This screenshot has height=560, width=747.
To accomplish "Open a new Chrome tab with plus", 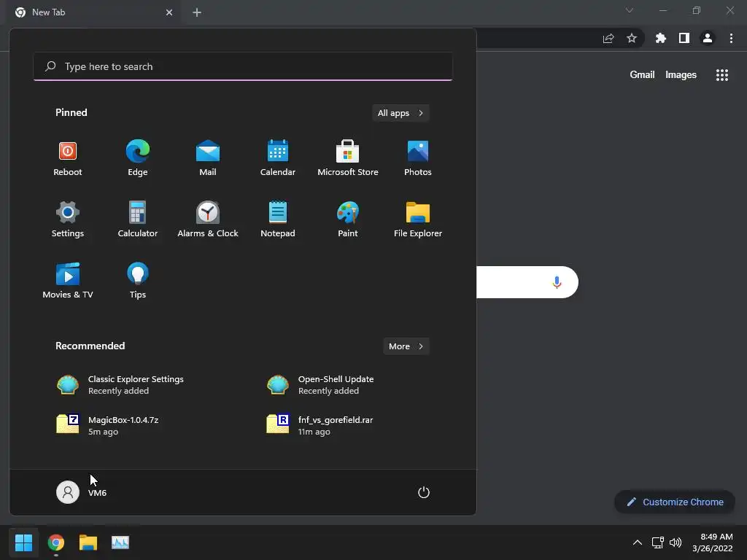I will pyautogui.click(x=197, y=12).
